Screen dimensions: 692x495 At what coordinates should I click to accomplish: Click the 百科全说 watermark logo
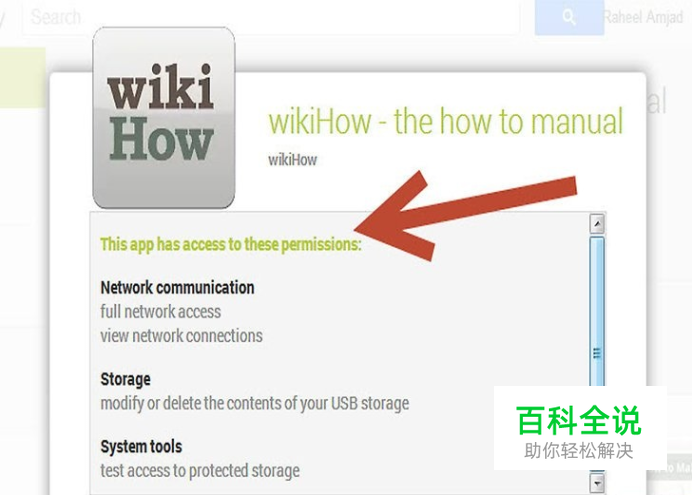(579, 428)
